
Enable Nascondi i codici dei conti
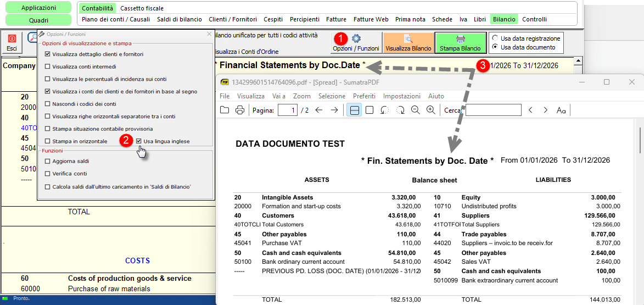pyautogui.click(x=48, y=103)
